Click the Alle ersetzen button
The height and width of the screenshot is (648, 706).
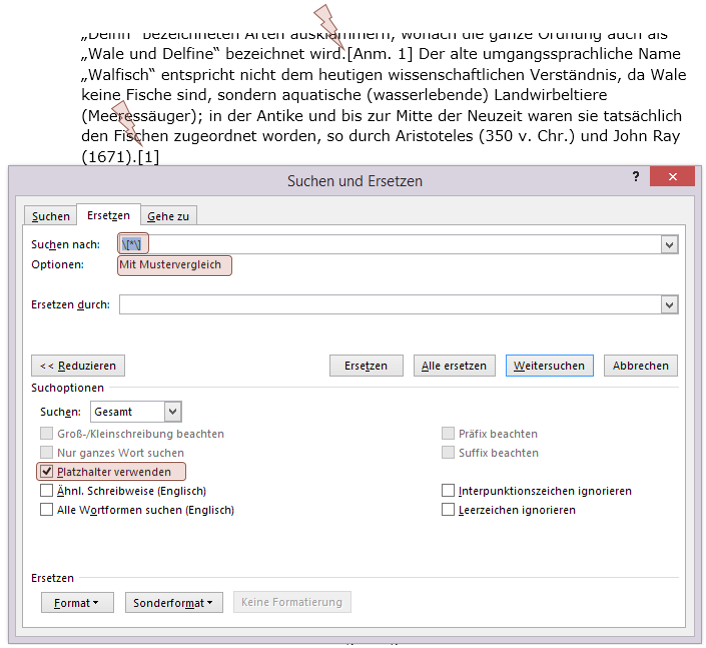pos(454,366)
